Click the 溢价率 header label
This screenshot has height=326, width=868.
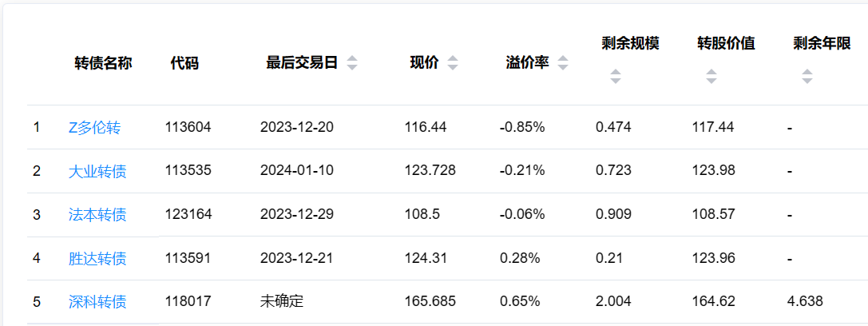(x=527, y=63)
